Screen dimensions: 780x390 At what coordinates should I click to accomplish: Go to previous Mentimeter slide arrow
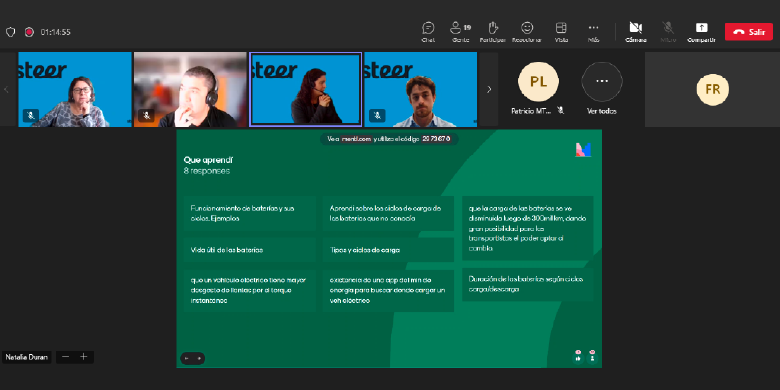(x=187, y=358)
